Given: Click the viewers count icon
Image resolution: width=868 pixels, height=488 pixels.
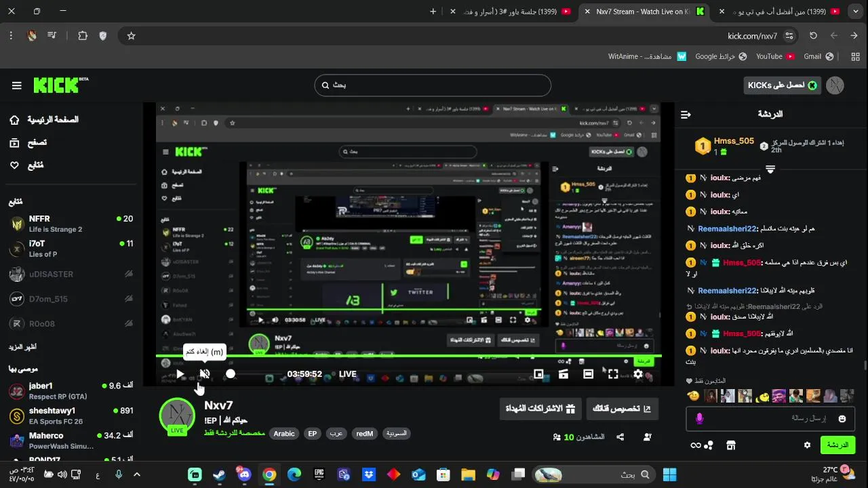Looking at the screenshot, I should pyautogui.click(x=558, y=437).
